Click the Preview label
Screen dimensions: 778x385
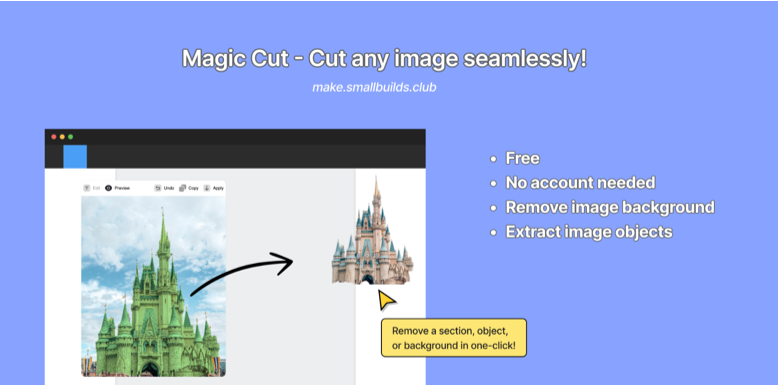[122, 188]
